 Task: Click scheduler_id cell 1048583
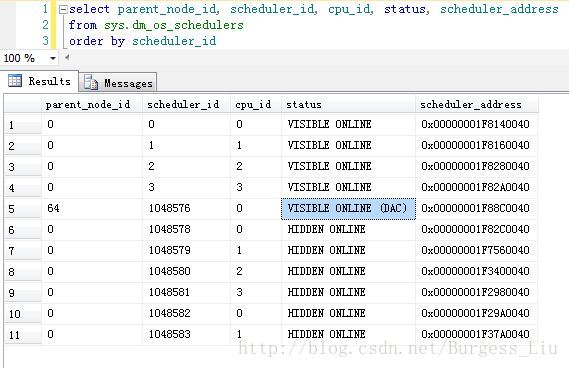point(187,334)
